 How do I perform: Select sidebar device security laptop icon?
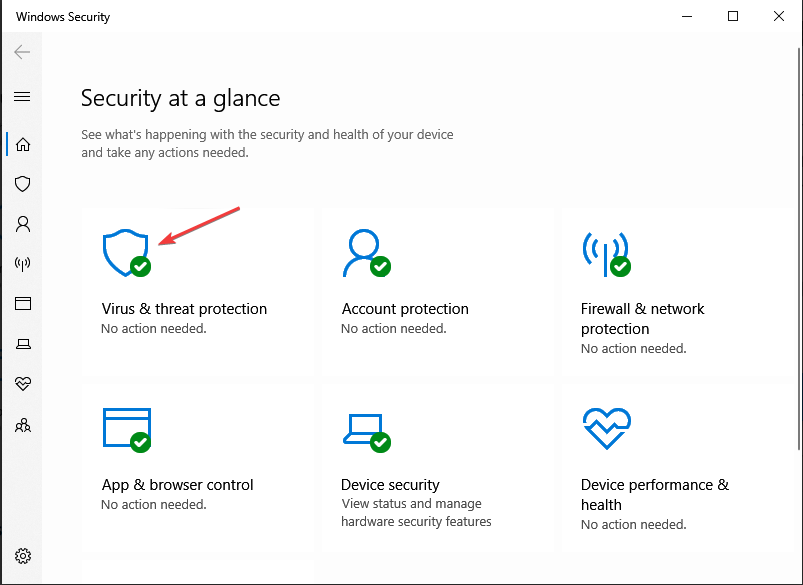pyautogui.click(x=23, y=344)
